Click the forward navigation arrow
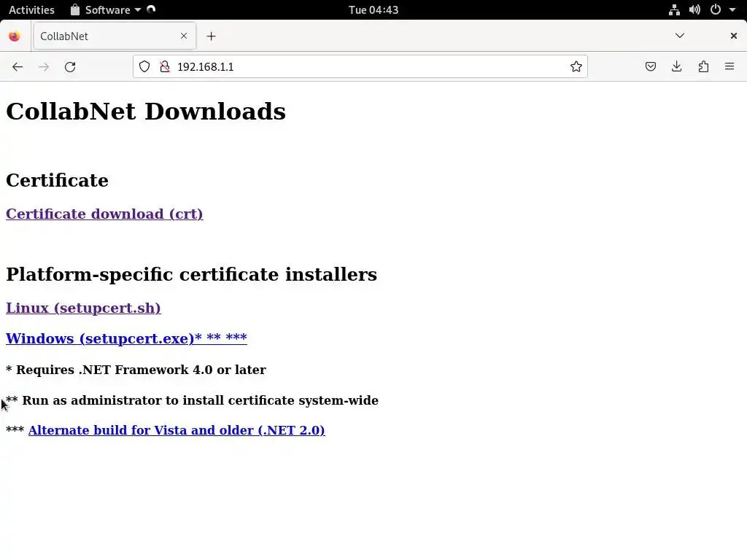Screen dimensions: 747x560 pos(44,66)
